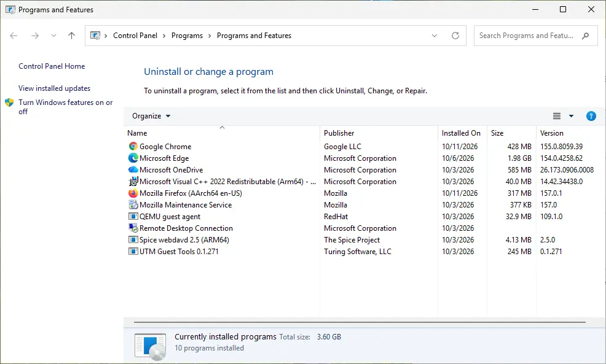Refresh the Programs and Features list
The width and height of the screenshot is (606, 364).
point(455,36)
